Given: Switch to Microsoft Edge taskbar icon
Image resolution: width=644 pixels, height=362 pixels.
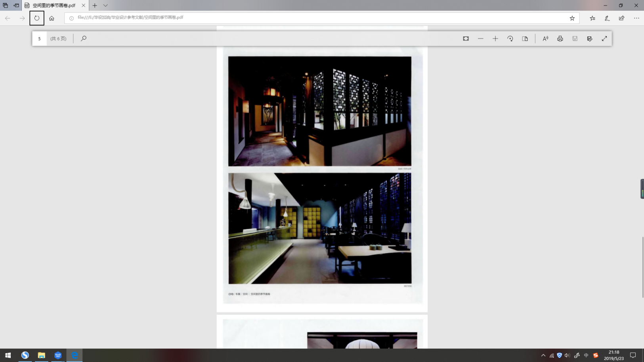Looking at the screenshot, I should 74,355.
